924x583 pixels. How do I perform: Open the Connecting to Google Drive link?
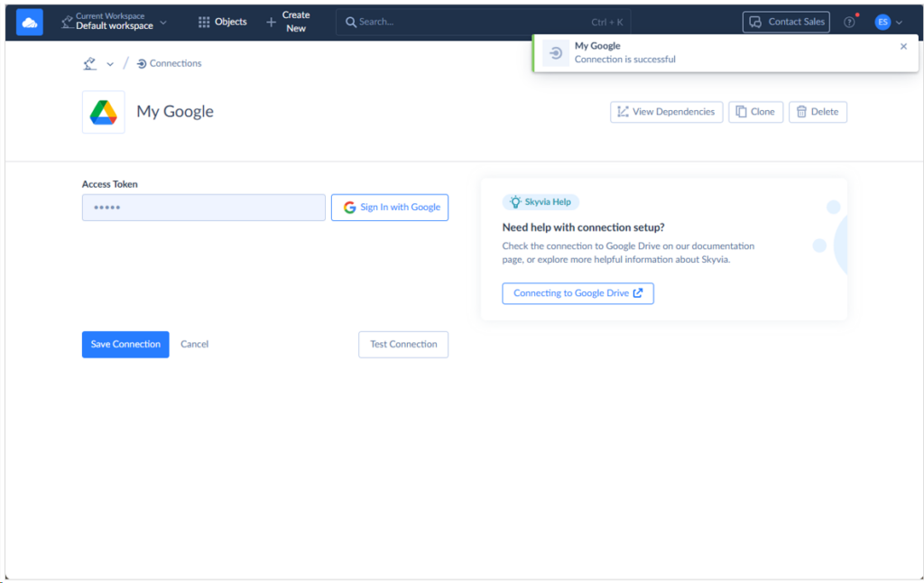click(577, 293)
